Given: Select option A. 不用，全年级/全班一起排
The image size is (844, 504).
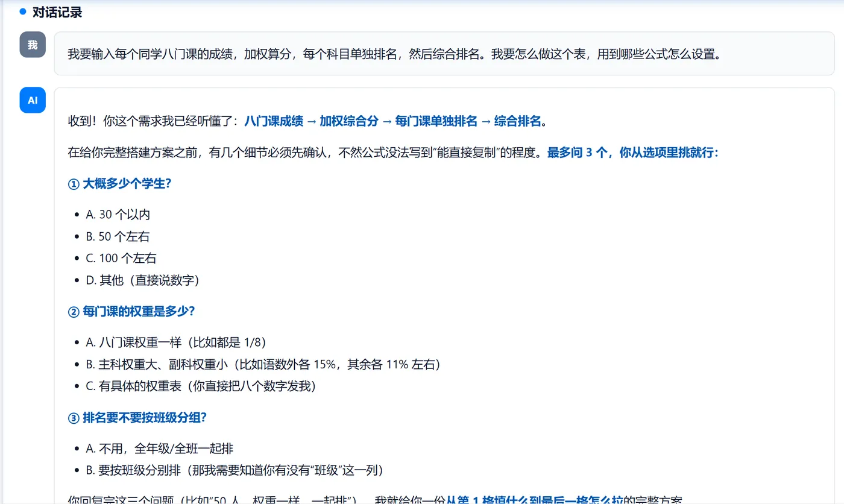Looking at the screenshot, I should pyautogui.click(x=160, y=449).
